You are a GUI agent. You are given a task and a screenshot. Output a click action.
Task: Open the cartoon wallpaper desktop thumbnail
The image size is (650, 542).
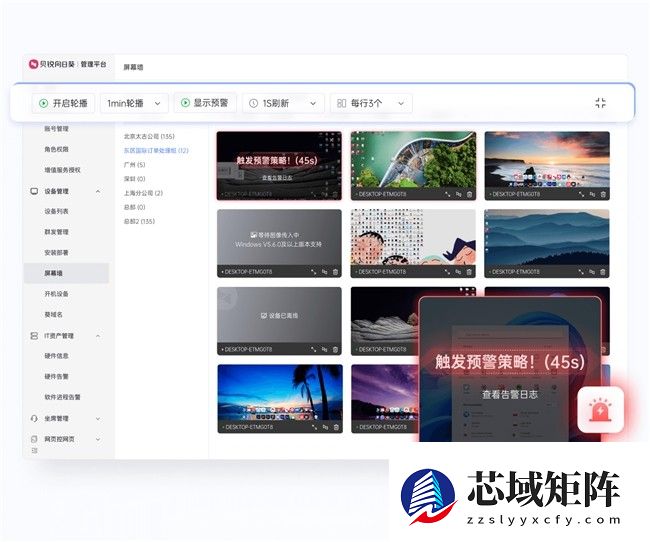pyautogui.click(x=413, y=237)
